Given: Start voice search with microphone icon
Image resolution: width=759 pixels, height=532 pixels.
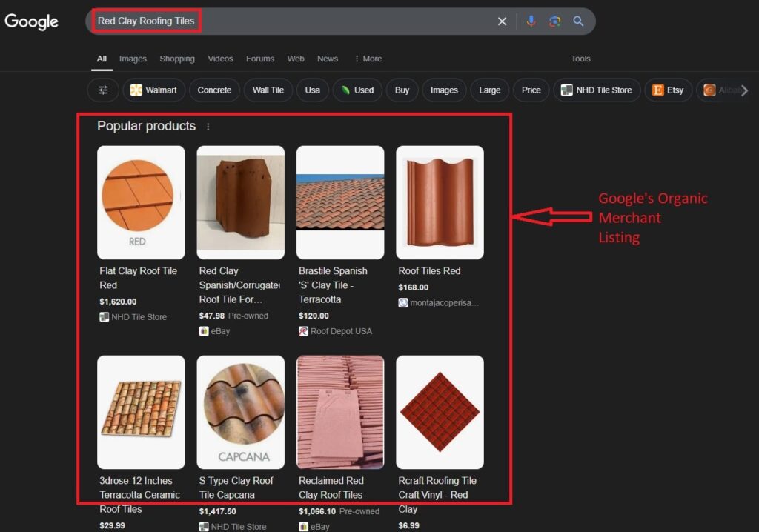Looking at the screenshot, I should click(x=531, y=21).
